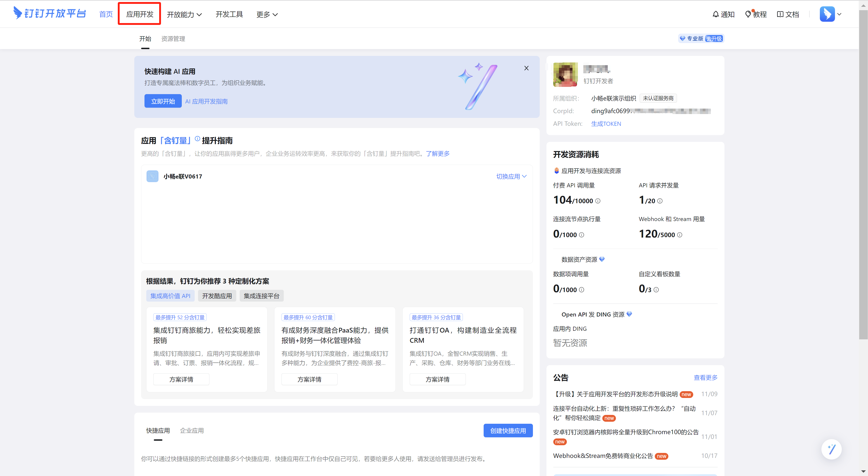Open the 连接平台自动化上新 announcement
The height and width of the screenshot is (476, 868).
coord(624,413)
